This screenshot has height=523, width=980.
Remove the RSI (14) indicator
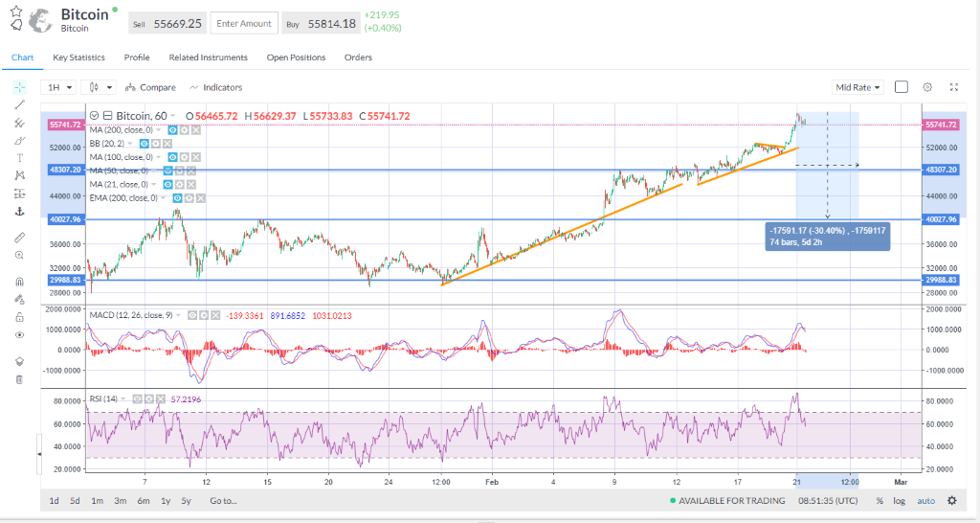click(161, 399)
